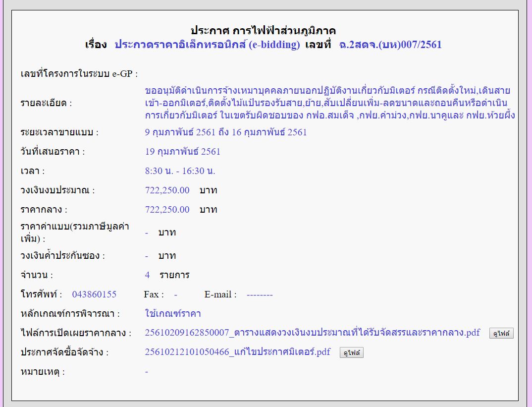Click budget amount next to วงเงินงบประมาณ
The width and height of the screenshot is (532, 407).
(x=167, y=190)
